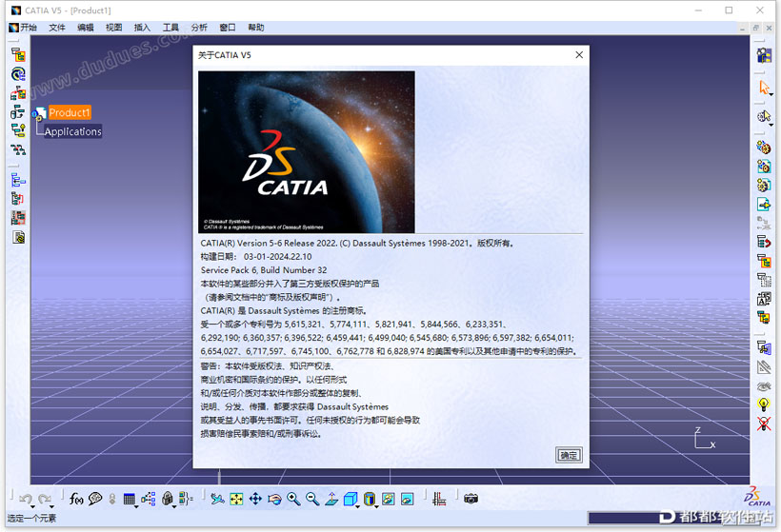Click the shading cylinder view mode icon
The width and height of the screenshot is (781, 532).
(x=370, y=499)
